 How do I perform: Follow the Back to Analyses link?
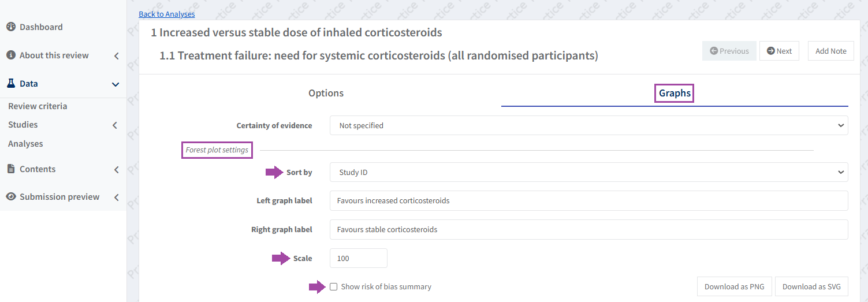[x=167, y=14]
